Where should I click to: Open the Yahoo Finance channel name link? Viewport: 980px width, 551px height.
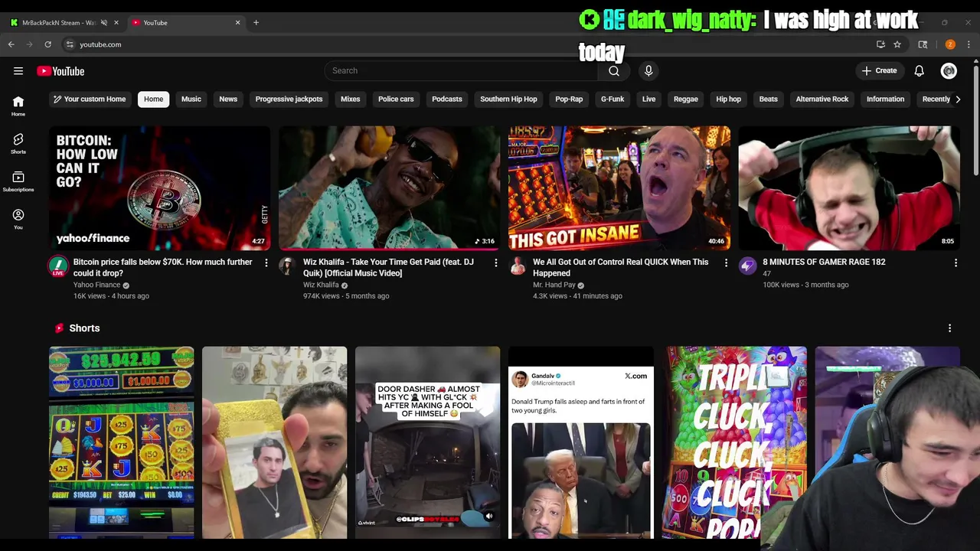pos(96,285)
